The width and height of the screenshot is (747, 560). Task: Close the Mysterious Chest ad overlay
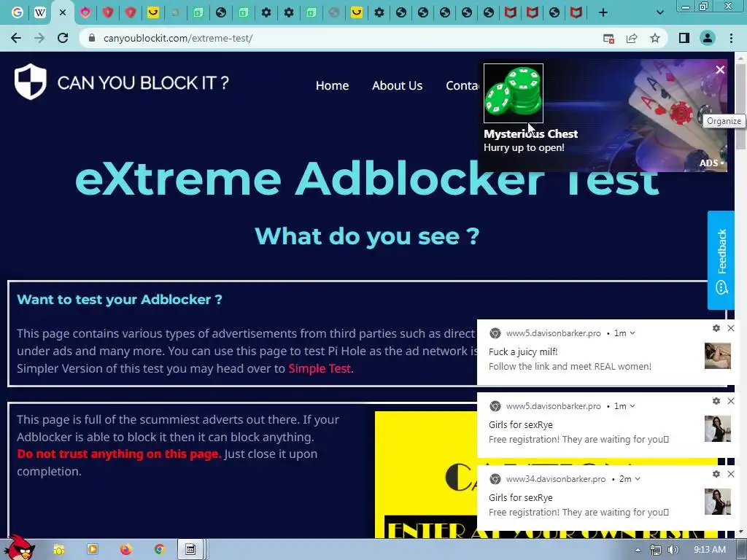point(720,70)
